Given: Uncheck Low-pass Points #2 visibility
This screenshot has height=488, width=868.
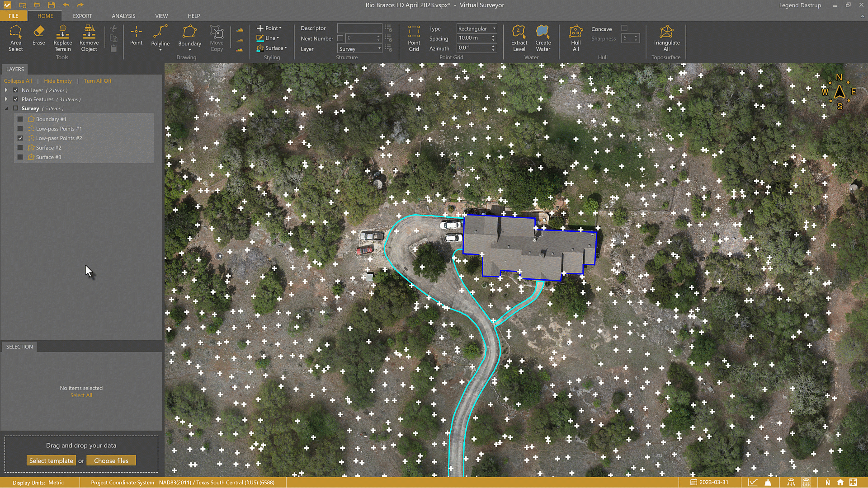Looking at the screenshot, I should point(20,138).
